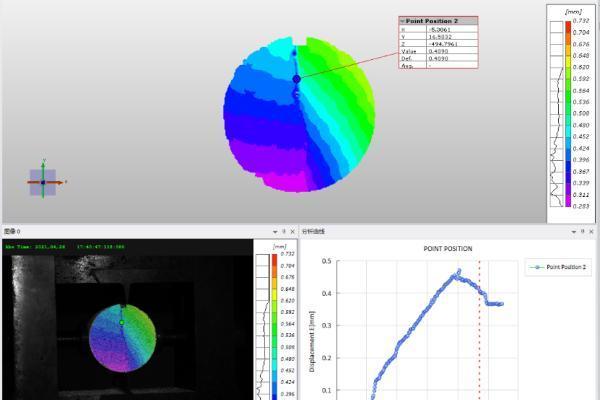Click the 图像 0 panel title
The height and width of the screenshot is (400, 600).
tap(12, 232)
